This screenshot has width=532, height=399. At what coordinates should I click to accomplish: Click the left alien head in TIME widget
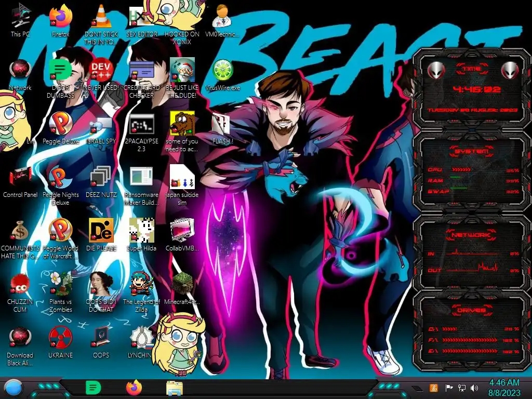436,70
